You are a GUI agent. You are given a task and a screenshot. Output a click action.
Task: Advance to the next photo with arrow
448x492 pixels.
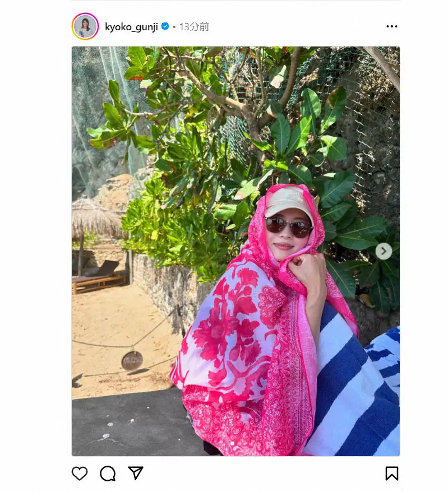pyautogui.click(x=384, y=252)
